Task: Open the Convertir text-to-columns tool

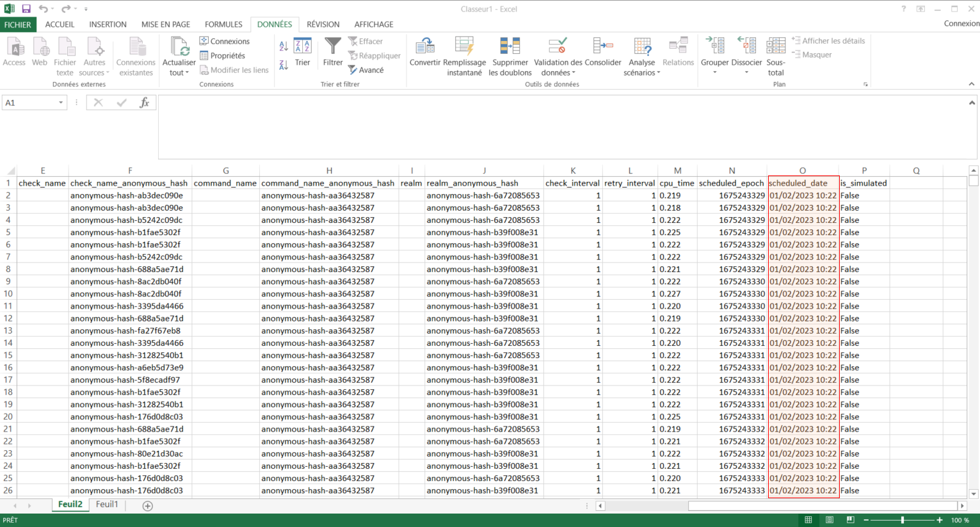Action: [425, 47]
